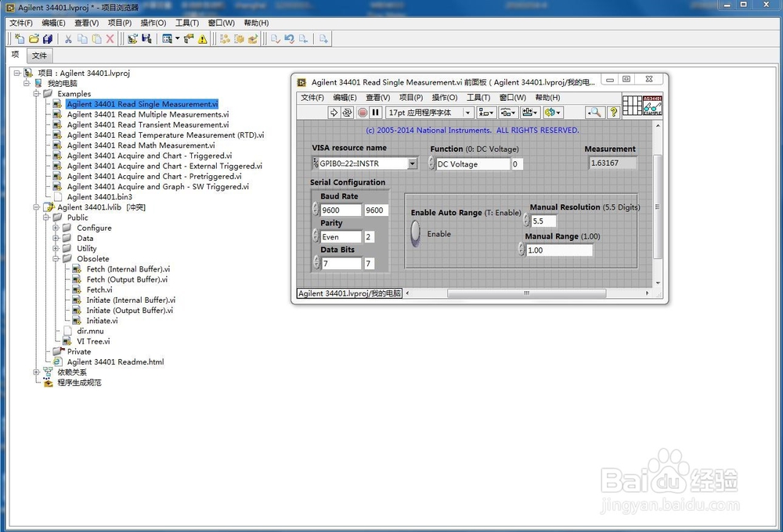
Task: Open the VISA resource name dropdown arrow
Action: click(x=413, y=164)
